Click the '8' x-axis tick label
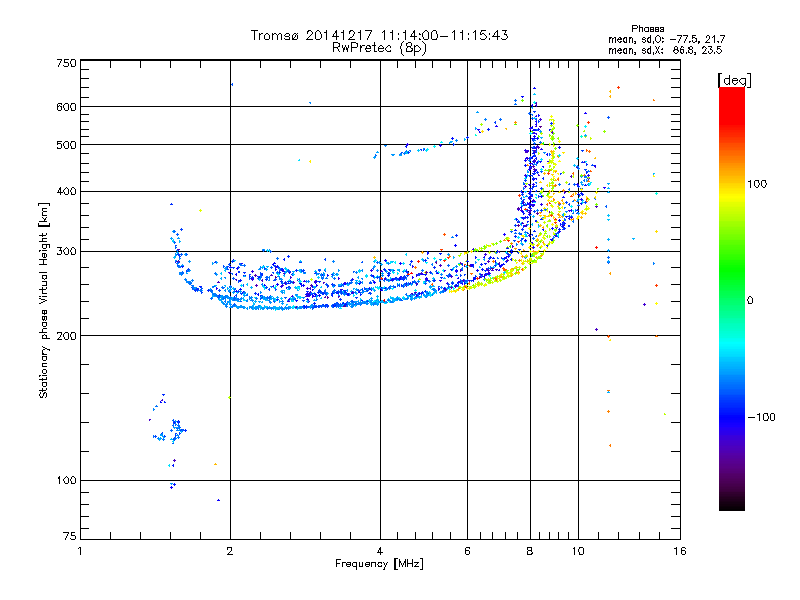 point(530,551)
